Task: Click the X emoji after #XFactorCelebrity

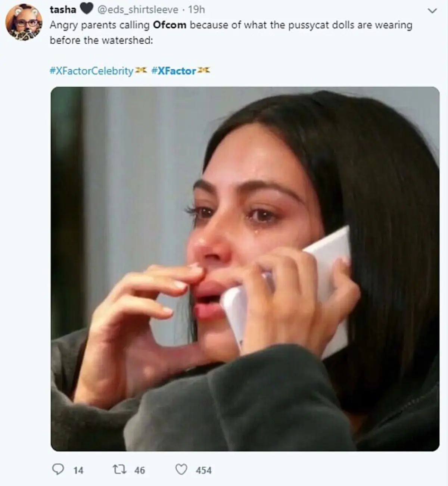Action: click(141, 70)
